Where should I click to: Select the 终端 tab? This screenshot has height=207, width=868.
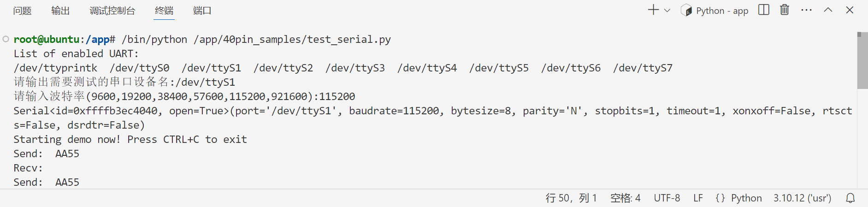coord(164,11)
